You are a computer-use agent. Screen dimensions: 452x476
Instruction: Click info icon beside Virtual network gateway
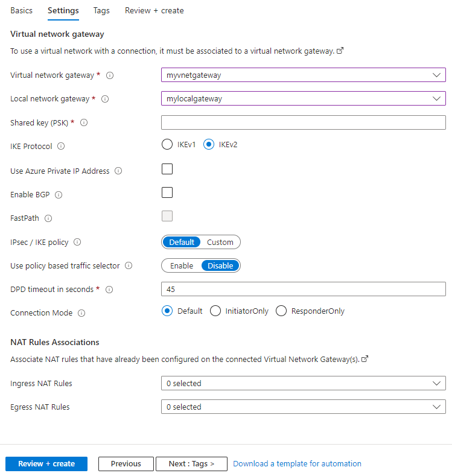pyautogui.click(x=110, y=75)
